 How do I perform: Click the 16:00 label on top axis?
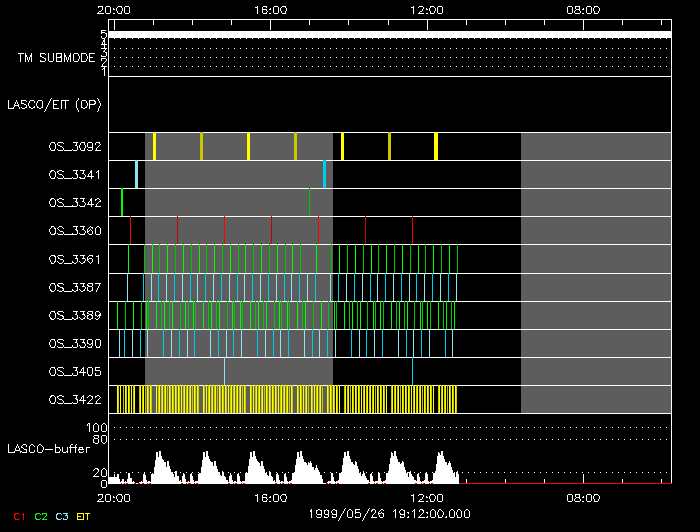point(271,10)
